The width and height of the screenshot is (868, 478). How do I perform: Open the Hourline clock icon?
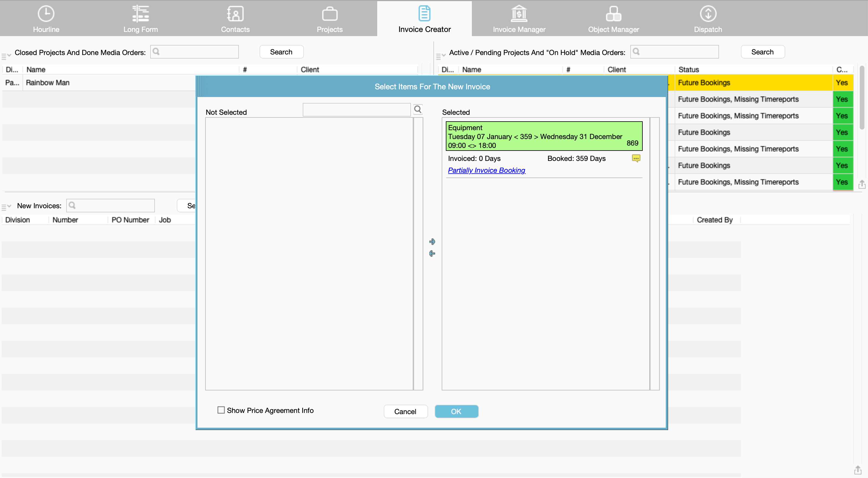[x=46, y=14]
